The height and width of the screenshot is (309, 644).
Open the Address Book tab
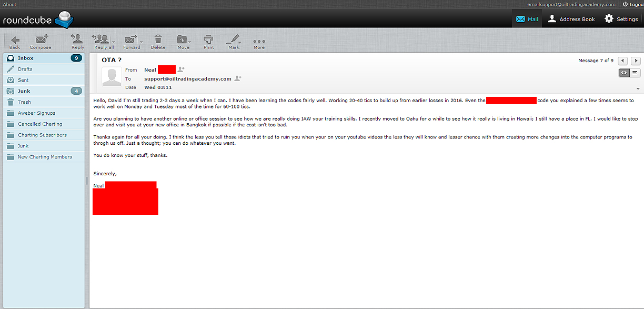[571, 19]
